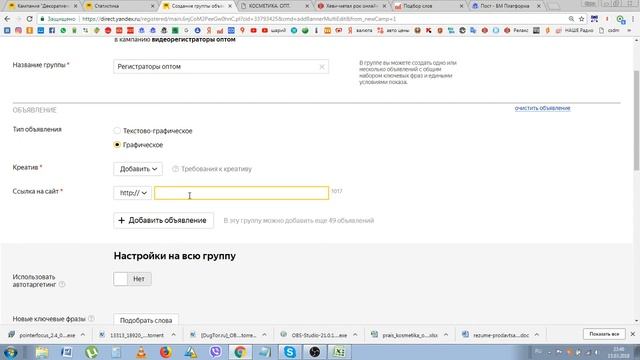Open File Explorer from the taskbar
The width and height of the screenshot is (640, 360).
42,352
